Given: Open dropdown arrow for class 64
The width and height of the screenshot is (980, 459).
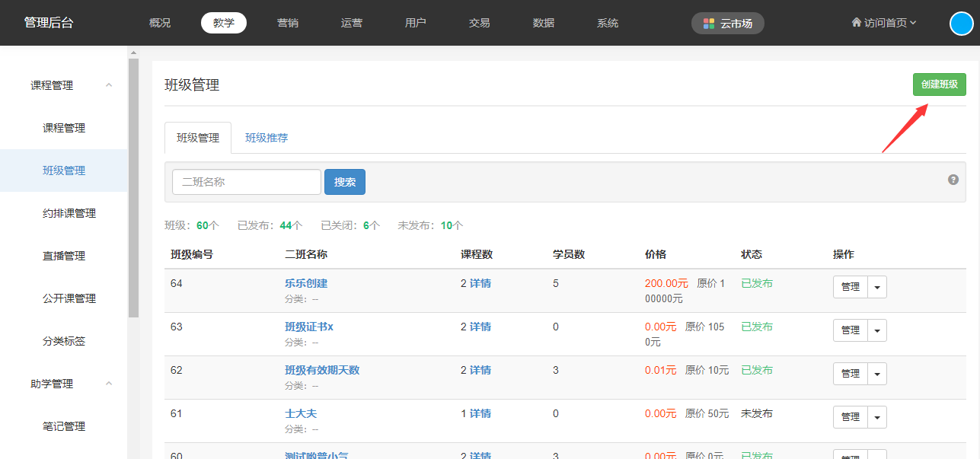Looking at the screenshot, I should pos(877,287).
